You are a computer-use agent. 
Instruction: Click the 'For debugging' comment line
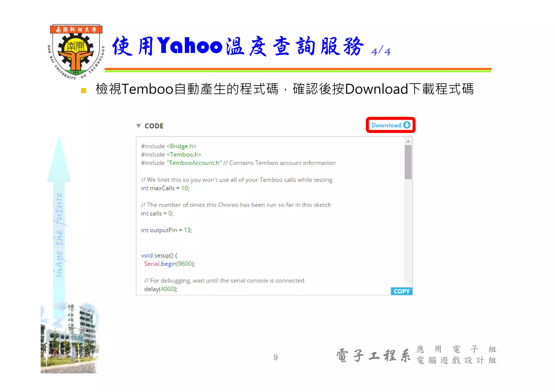[x=224, y=280]
